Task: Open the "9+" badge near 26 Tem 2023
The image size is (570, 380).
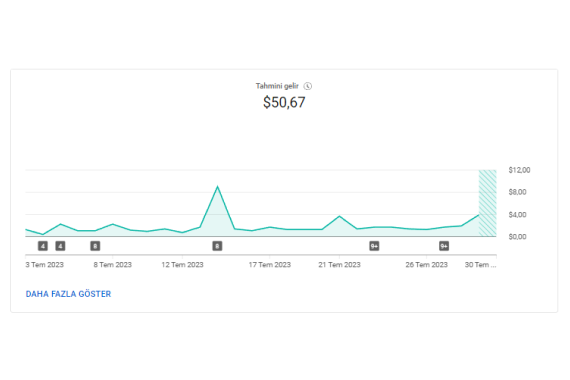Action: (444, 246)
